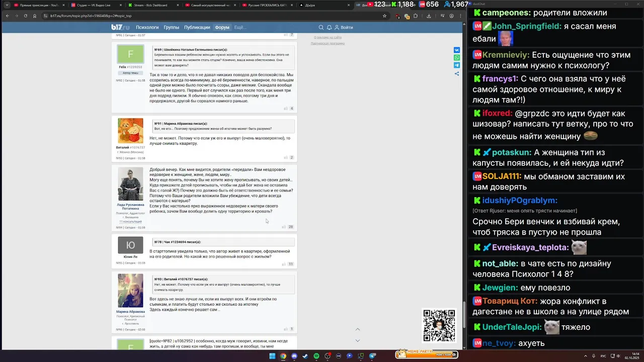Show hidden system tray icons
Screen dimensions: 644x362
pos(586,356)
